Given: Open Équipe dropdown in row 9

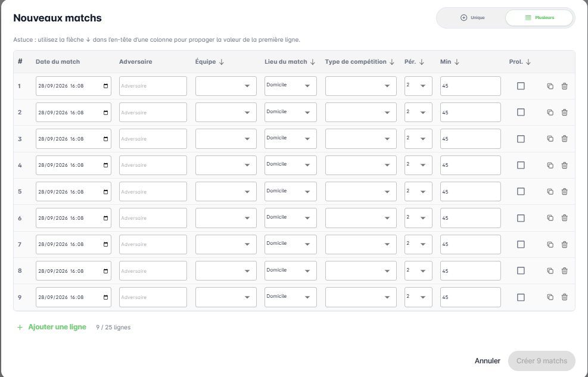Looking at the screenshot, I should 226,297.
